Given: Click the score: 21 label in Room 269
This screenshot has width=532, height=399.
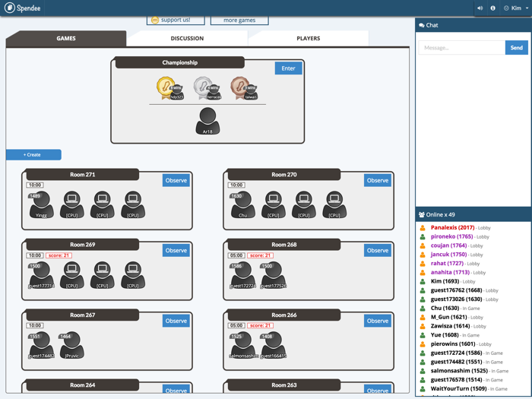Looking at the screenshot, I should [x=59, y=255].
